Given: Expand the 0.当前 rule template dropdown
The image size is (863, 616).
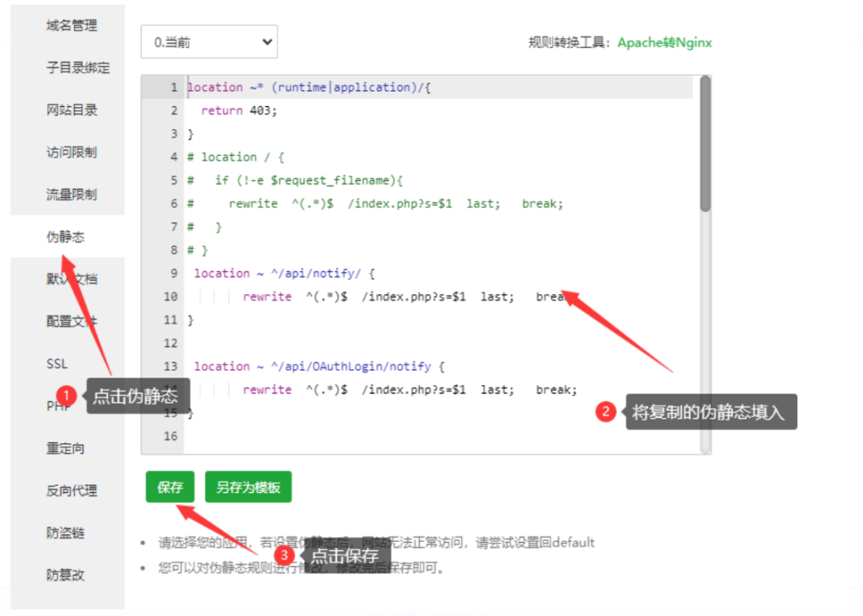Looking at the screenshot, I should coord(209,41).
